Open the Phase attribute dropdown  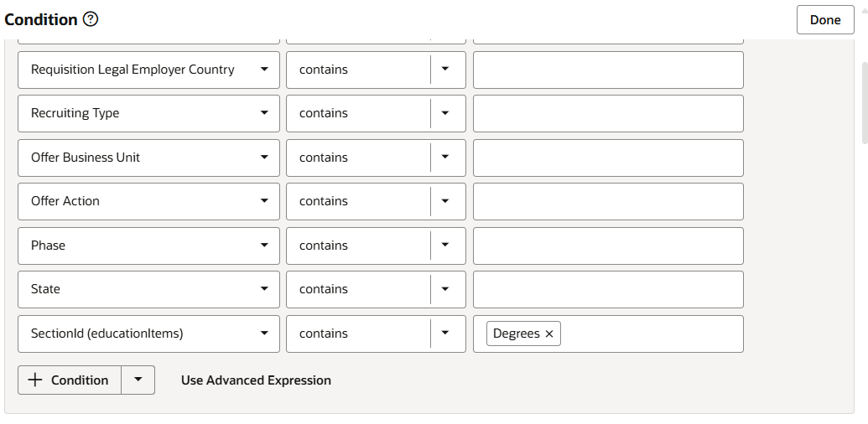point(264,246)
